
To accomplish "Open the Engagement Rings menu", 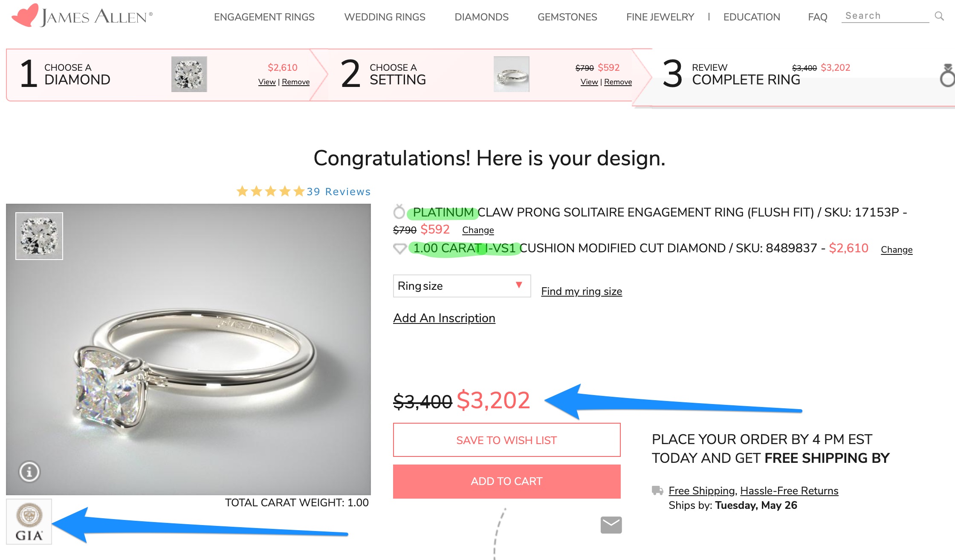I will coord(264,17).
